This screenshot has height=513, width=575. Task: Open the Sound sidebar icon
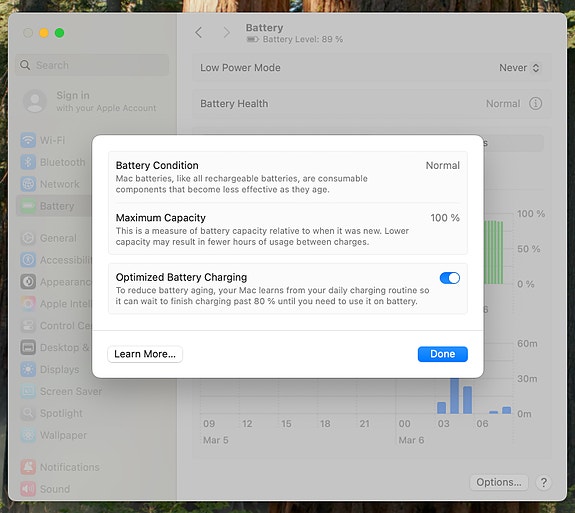28,489
